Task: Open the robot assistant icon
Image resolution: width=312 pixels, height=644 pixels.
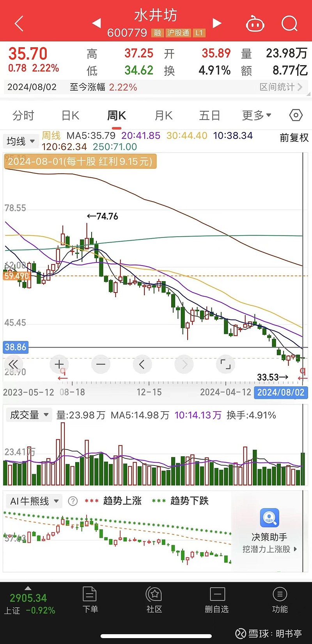Action: click(255, 24)
